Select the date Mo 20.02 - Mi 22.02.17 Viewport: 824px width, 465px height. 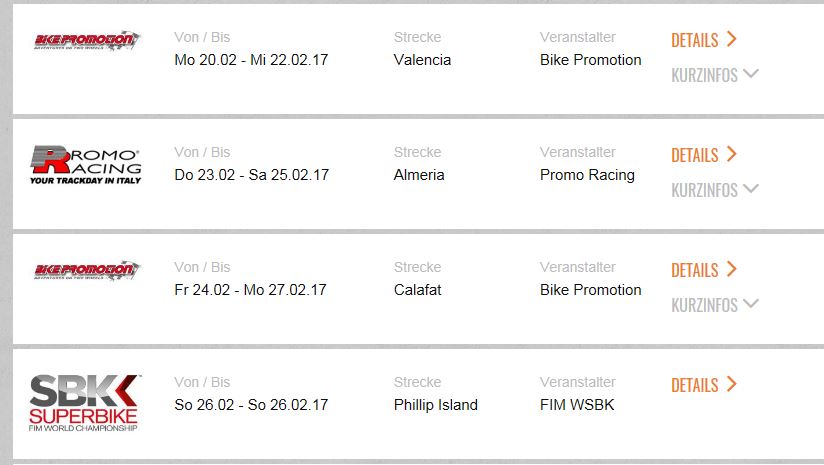pyautogui.click(x=251, y=60)
